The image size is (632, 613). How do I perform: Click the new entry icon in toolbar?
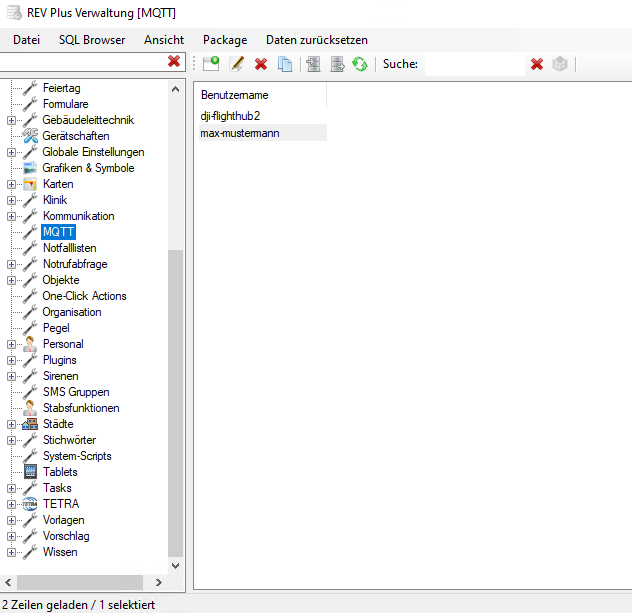click(211, 64)
